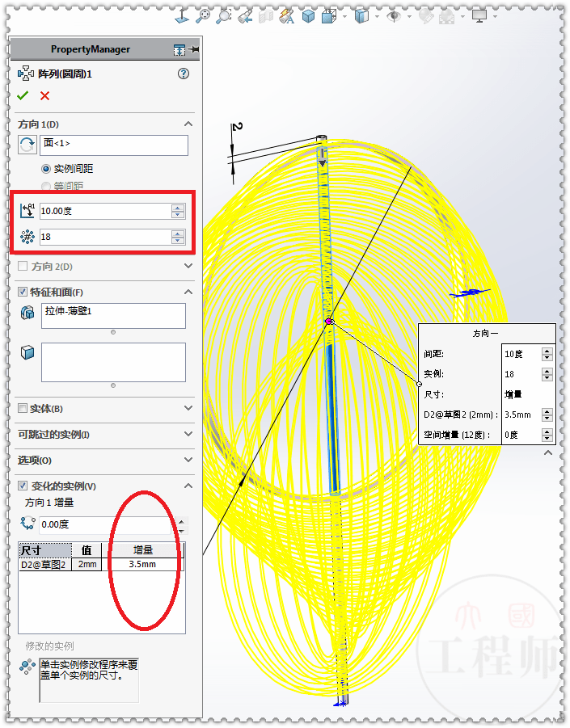Image resolution: width=570 pixels, height=728 pixels.
Task: Open display style dropdown arrow
Action: pyautogui.click(x=377, y=17)
